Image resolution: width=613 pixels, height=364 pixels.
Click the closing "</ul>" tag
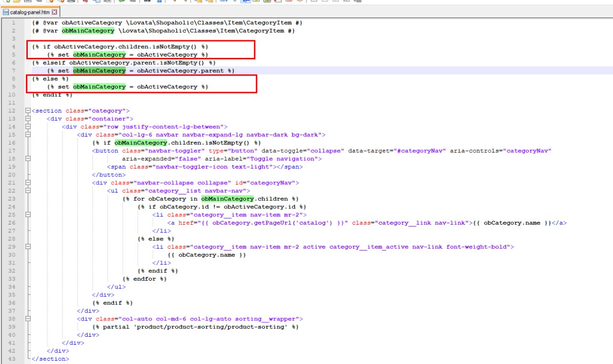click(x=116, y=287)
